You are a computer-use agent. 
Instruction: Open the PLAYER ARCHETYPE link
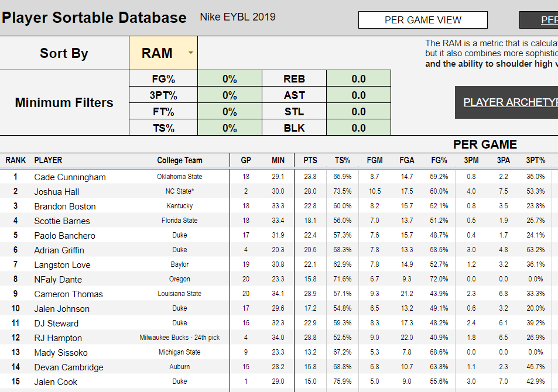(x=509, y=102)
